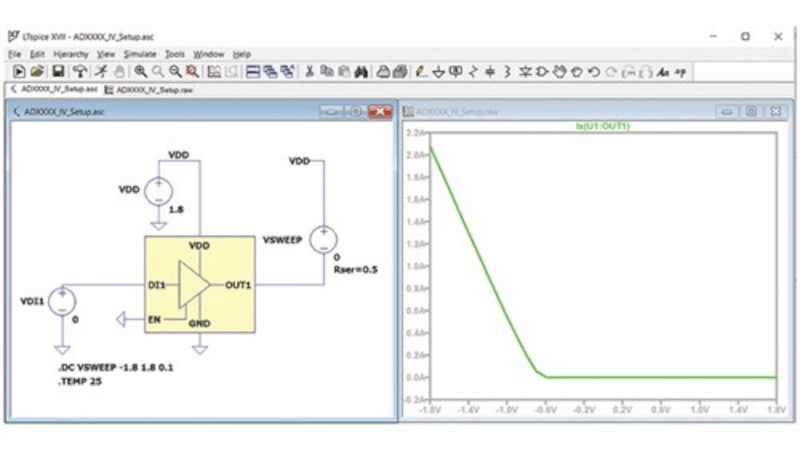Click the Save floppy disk icon

point(58,72)
